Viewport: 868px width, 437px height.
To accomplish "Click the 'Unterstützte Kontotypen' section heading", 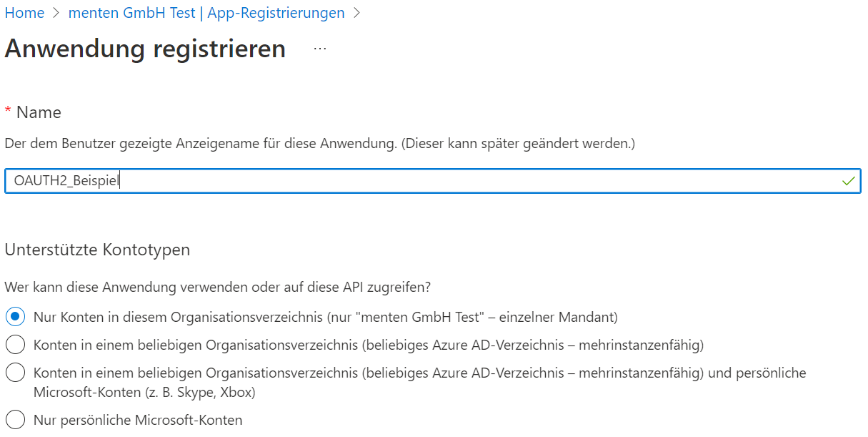I will click(97, 250).
